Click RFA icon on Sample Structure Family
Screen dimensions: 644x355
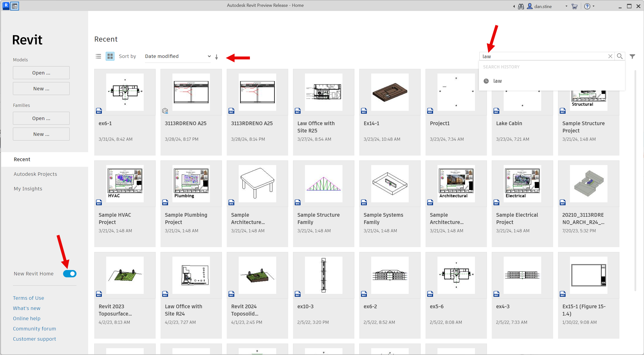297,202
